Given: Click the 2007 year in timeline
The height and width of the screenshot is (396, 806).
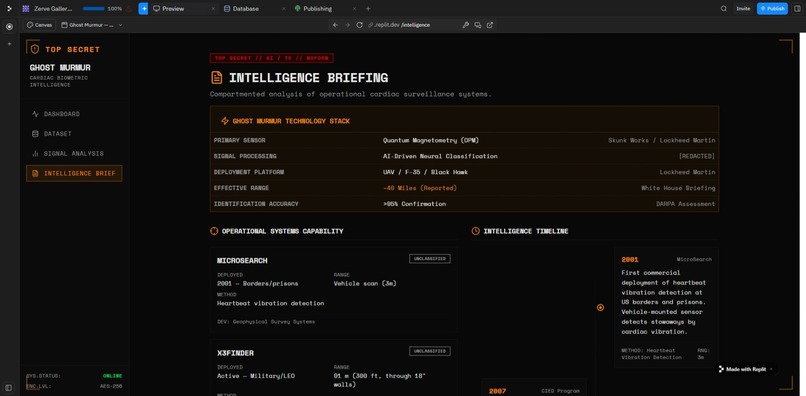Looking at the screenshot, I should [x=497, y=391].
